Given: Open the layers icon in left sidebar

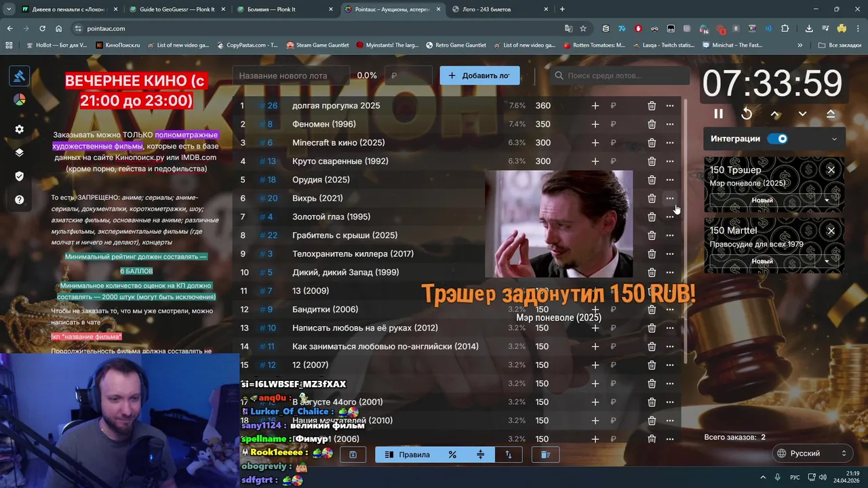Looking at the screenshot, I should [x=19, y=152].
